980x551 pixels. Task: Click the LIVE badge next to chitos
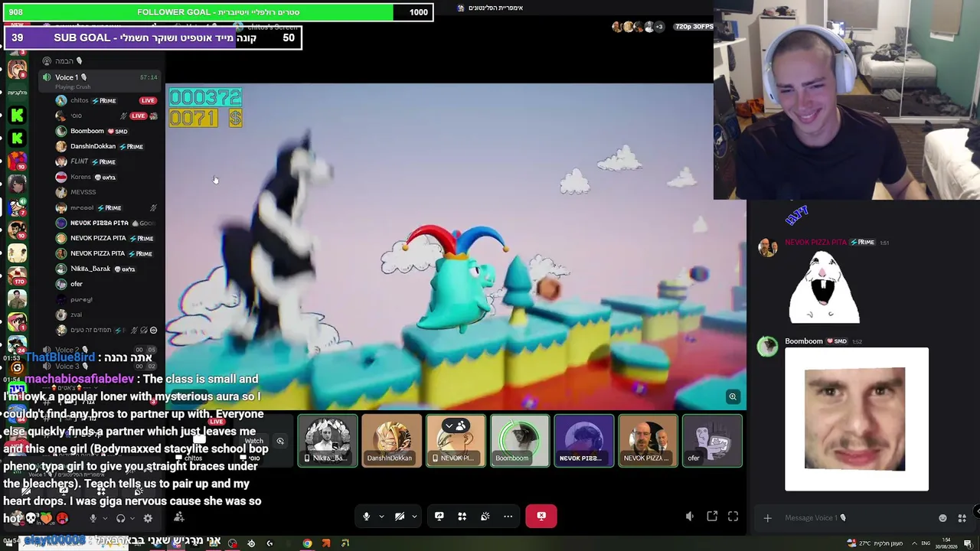[x=148, y=100]
